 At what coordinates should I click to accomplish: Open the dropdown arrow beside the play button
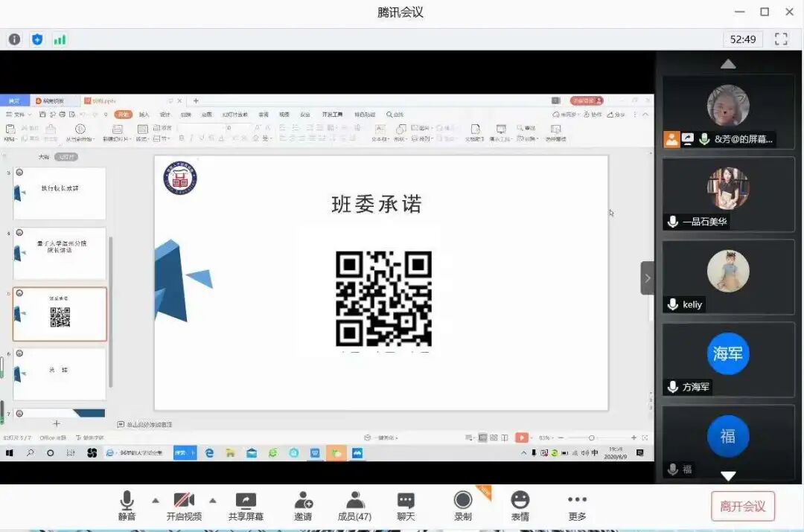532,438
